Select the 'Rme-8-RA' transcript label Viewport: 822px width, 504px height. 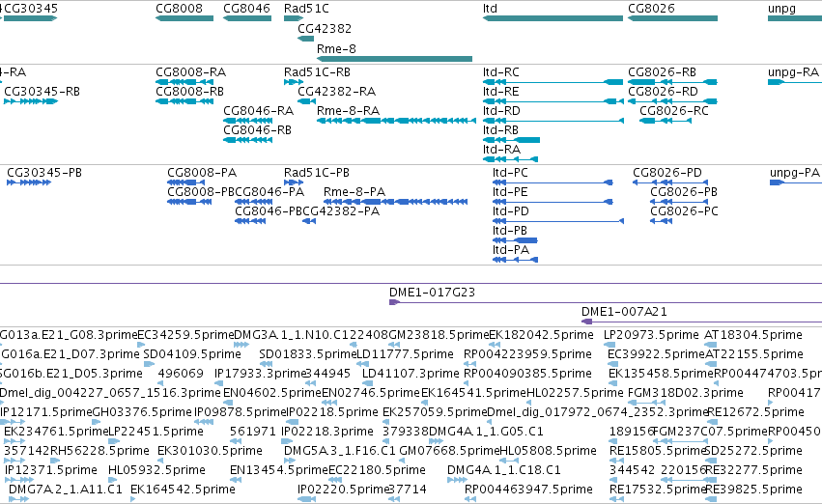[x=348, y=111]
